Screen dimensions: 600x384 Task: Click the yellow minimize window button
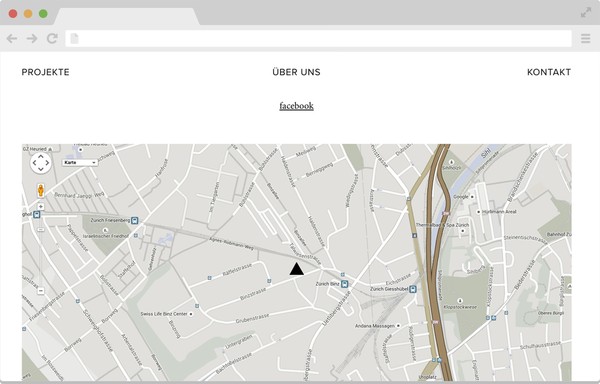pos(28,14)
